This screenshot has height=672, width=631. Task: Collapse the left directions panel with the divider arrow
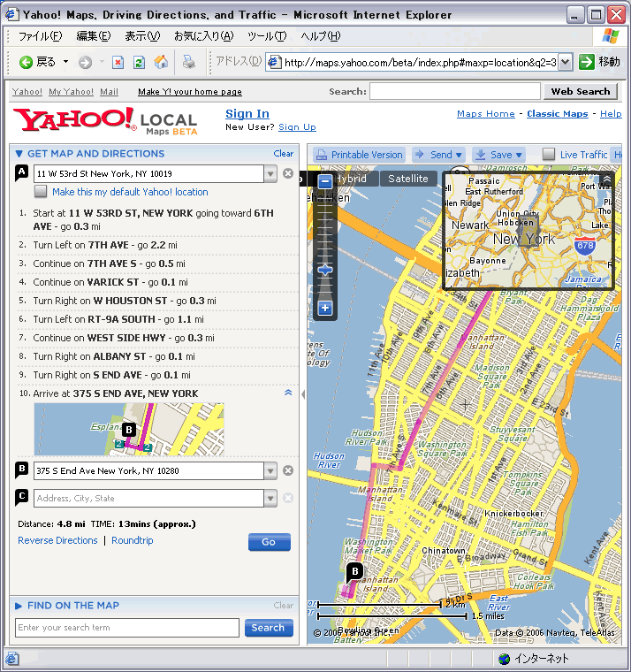(x=303, y=394)
